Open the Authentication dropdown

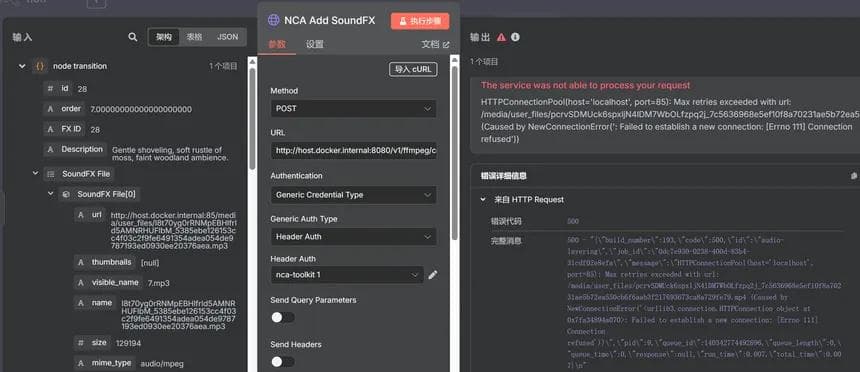coord(353,195)
